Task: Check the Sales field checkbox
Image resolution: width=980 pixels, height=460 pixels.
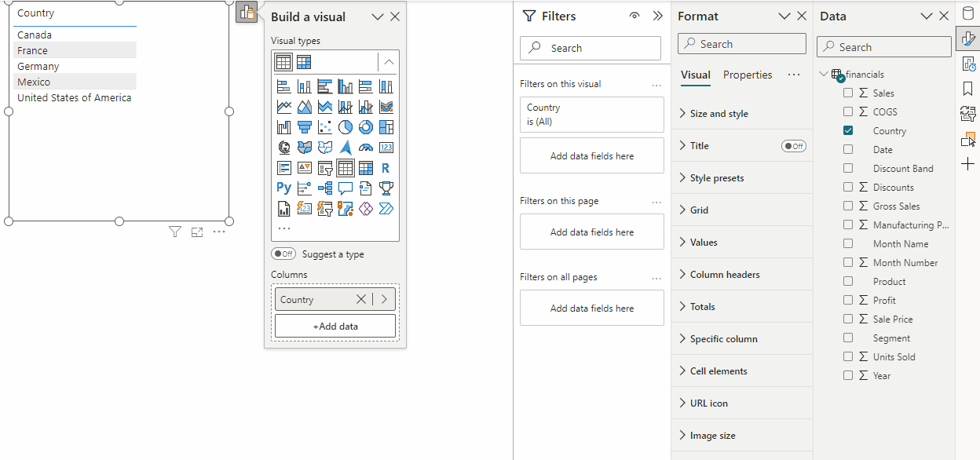Action: pos(848,93)
